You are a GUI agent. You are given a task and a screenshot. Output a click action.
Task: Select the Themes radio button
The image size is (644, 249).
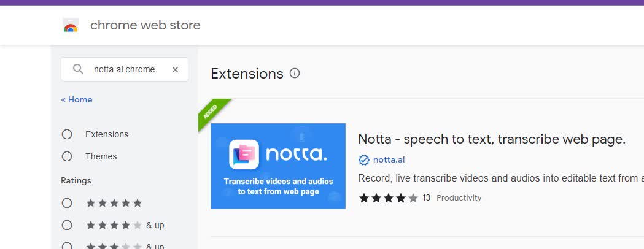pyautogui.click(x=67, y=157)
